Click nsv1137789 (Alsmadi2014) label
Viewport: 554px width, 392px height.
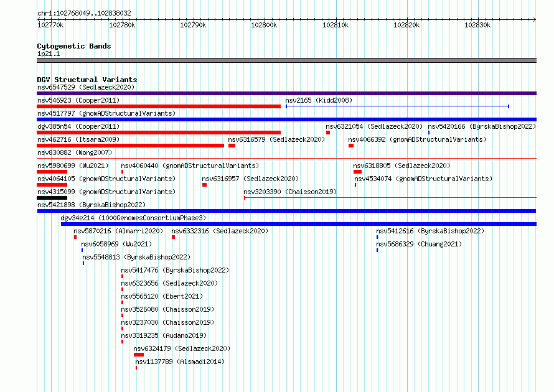coord(180,362)
